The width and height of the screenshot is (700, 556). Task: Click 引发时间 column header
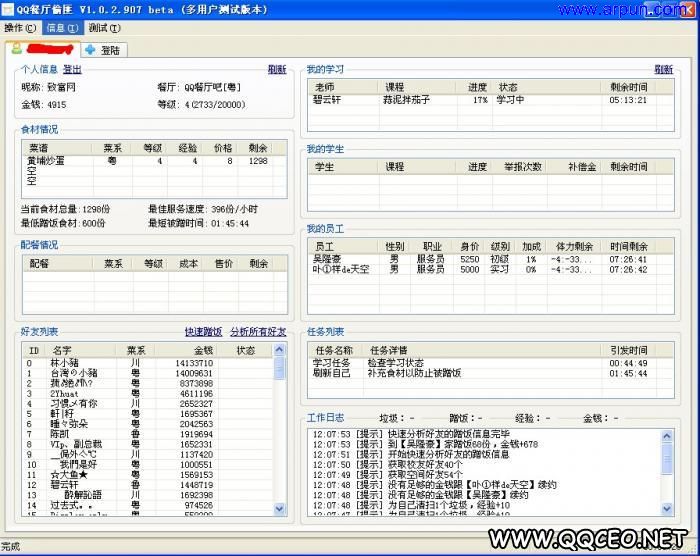click(x=629, y=351)
